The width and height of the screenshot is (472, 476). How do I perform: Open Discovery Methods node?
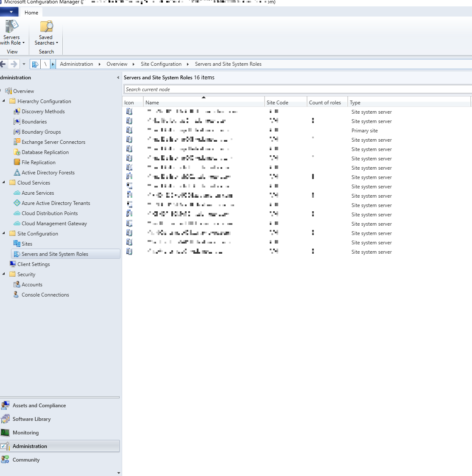tap(43, 112)
